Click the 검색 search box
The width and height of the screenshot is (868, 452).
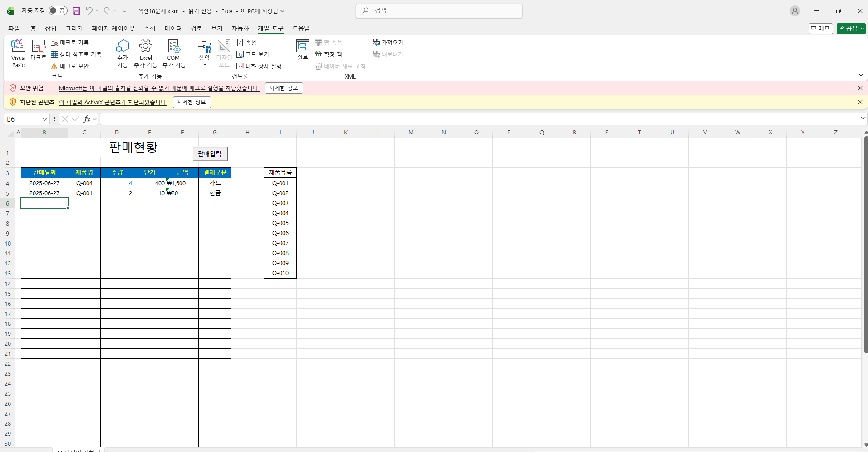pos(439,10)
